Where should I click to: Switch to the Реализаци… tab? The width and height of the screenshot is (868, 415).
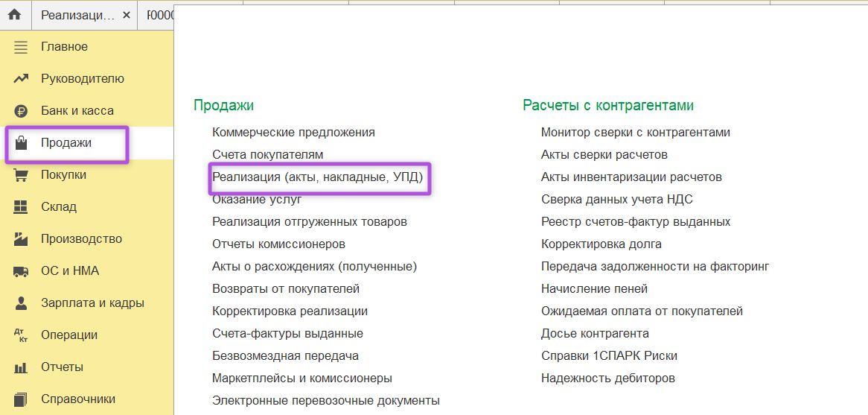(x=78, y=16)
